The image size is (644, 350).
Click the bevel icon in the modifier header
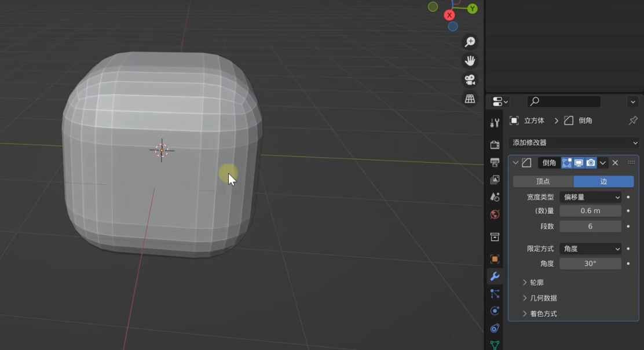(x=526, y=163)
